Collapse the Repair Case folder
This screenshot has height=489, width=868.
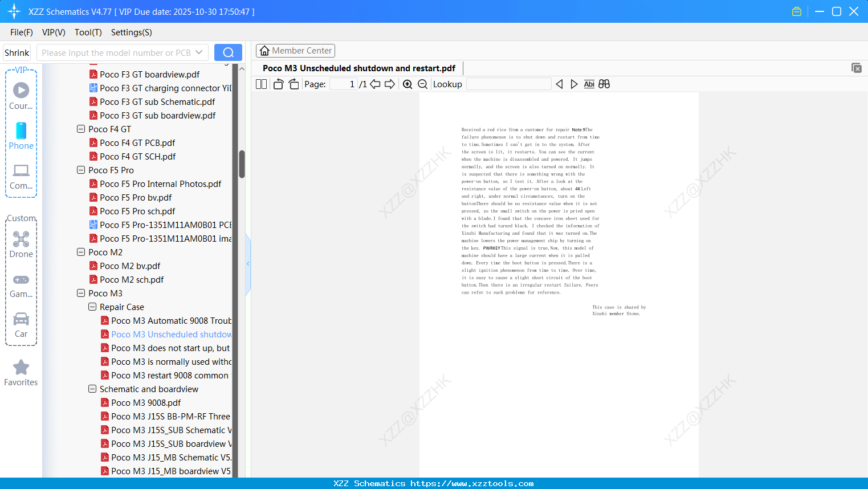[92, 307]
